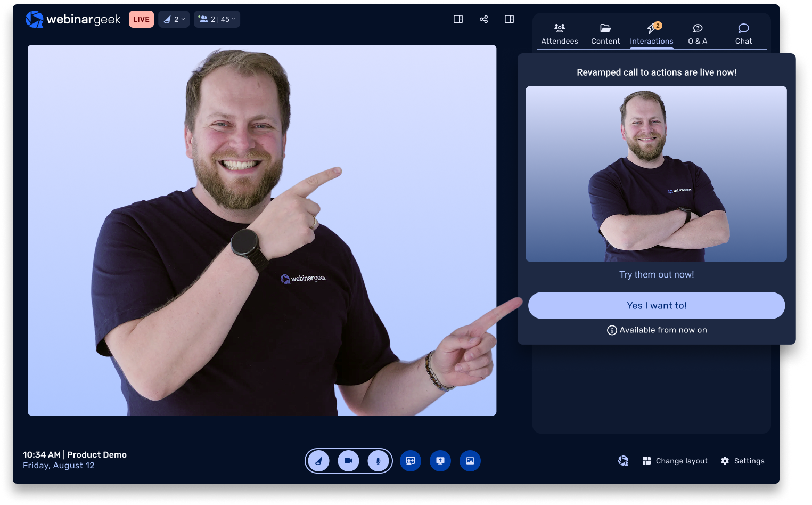Click the WebinarGeek shutter icon near Change layout
The width and height of the screenshot is (812, 505).
click(x=623, y=461)
